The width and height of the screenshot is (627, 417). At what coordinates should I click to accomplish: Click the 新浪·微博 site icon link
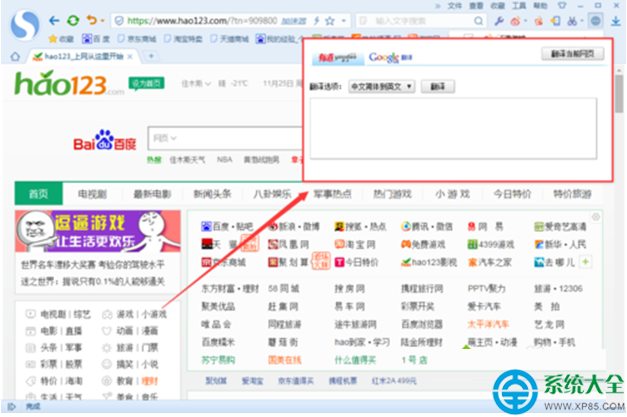[x=272, y=227]
